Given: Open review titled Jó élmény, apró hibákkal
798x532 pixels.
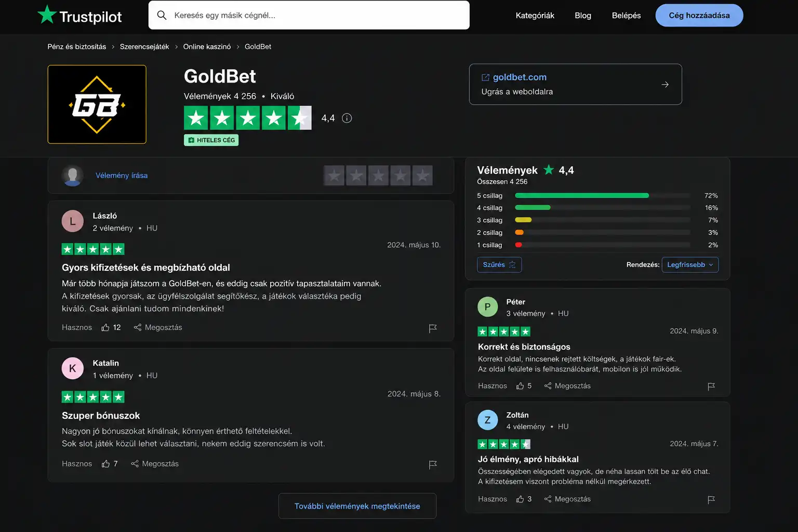Looking at the screenshot, I should 528,459.
